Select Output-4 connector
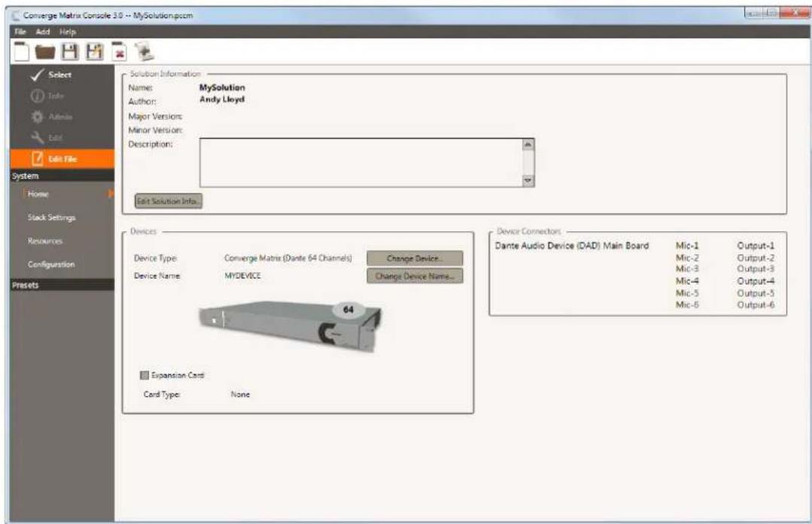 756,281
